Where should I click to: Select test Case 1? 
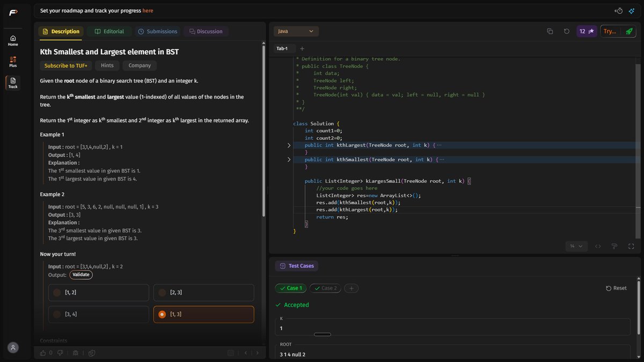point(291,288)
